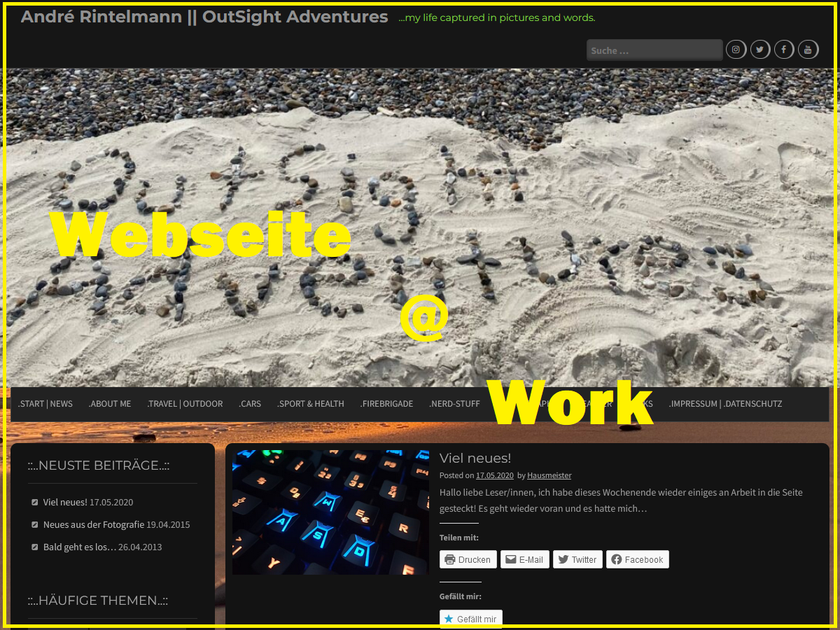This screenshot has height=630, width=840.
Task: Open the YouTube channel icon
Action: point(808,50)
